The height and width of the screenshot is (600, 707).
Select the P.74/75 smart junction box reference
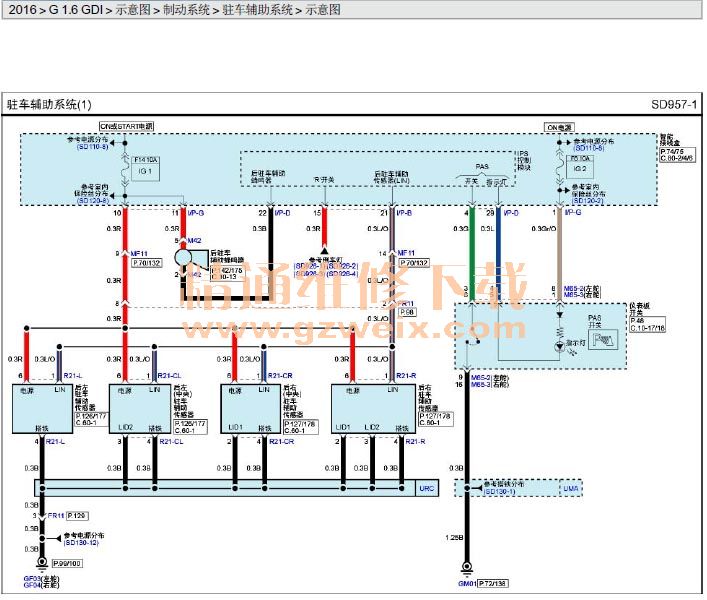coord(677,155)
